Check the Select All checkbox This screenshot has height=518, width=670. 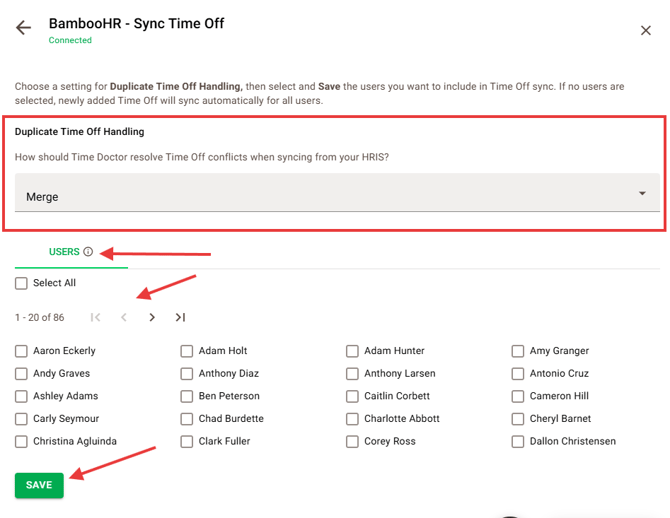coord(22,284)
